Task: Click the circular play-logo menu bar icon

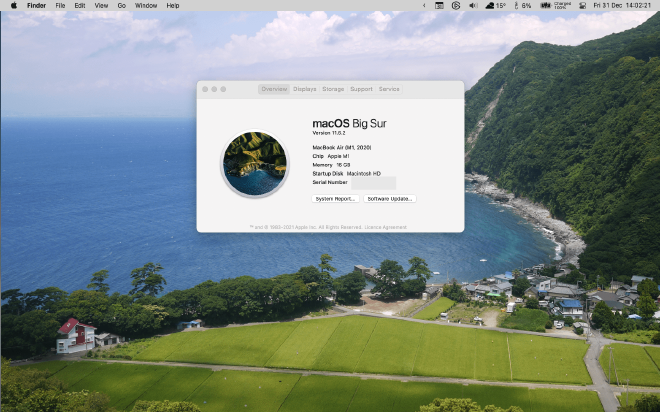Action: pyautogui.click(x=456, y=5)
